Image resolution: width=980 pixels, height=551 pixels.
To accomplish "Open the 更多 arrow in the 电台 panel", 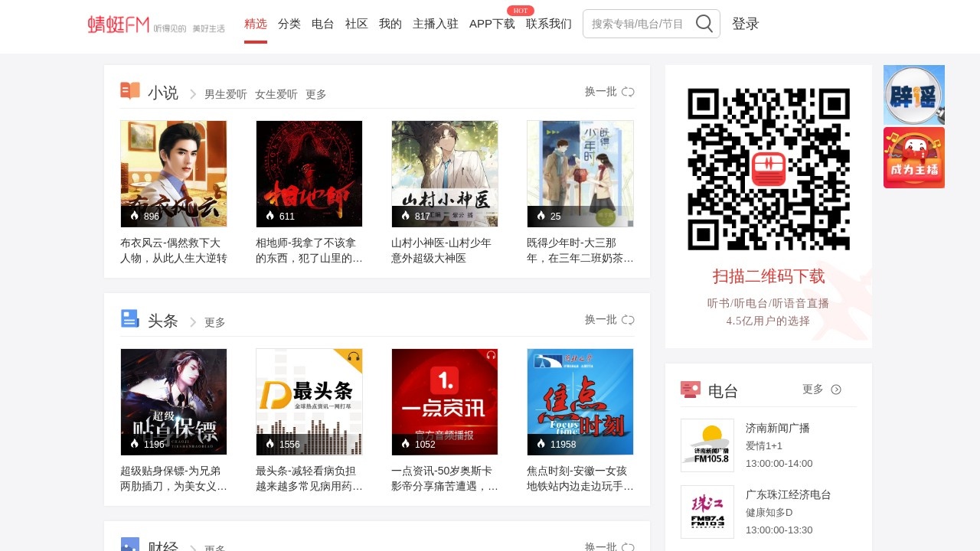I will point(835,390).
